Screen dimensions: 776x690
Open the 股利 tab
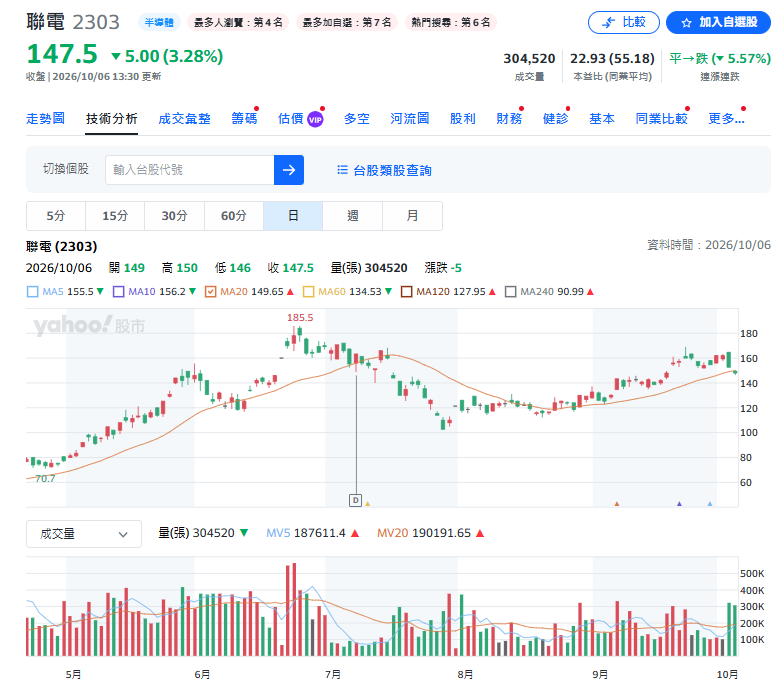coord(463,119)
